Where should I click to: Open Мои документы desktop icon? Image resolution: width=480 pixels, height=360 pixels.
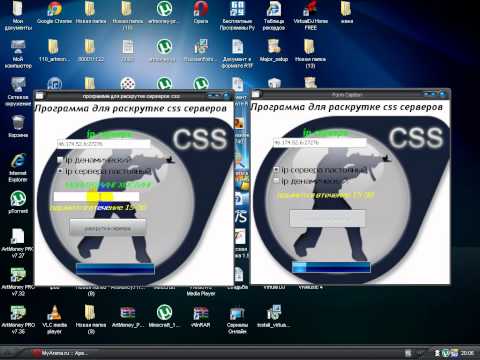(x=18, y=16)
